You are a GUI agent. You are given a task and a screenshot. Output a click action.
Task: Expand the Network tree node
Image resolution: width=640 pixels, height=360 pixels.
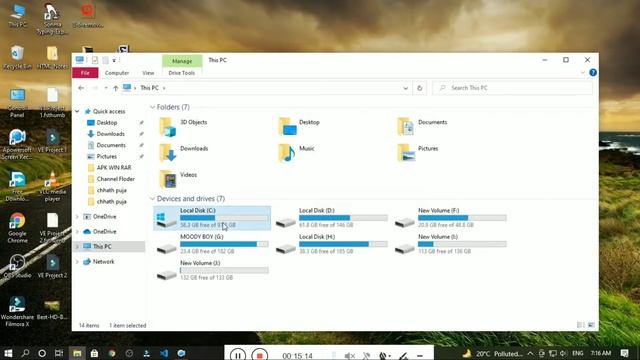pos(77,262)
